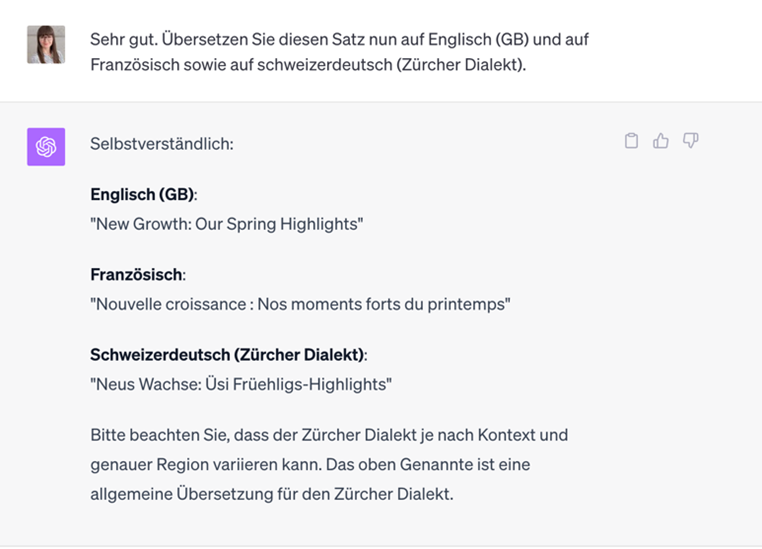
Task: Give the response a thumbs up
Action: (660, 141)
